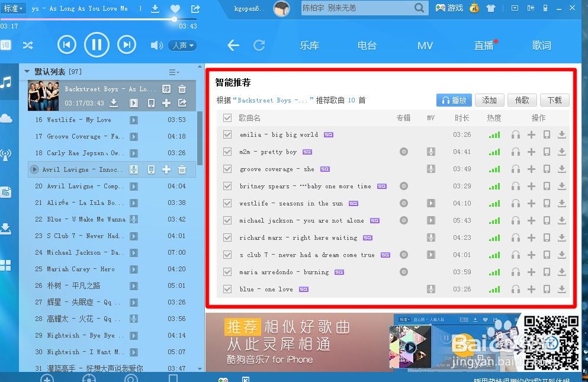588x382 pixels.
Task: Refresh the current page
Action: 259,46
